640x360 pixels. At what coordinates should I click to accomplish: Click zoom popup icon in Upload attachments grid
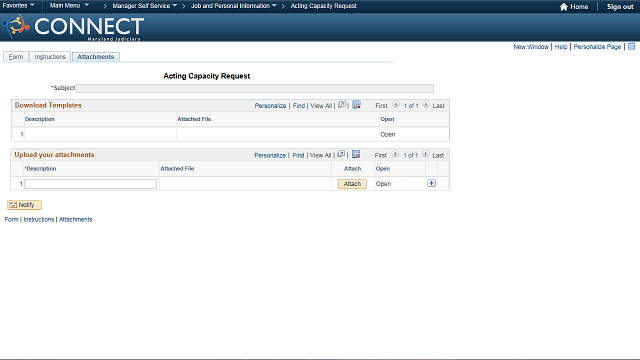pos(341,154)
